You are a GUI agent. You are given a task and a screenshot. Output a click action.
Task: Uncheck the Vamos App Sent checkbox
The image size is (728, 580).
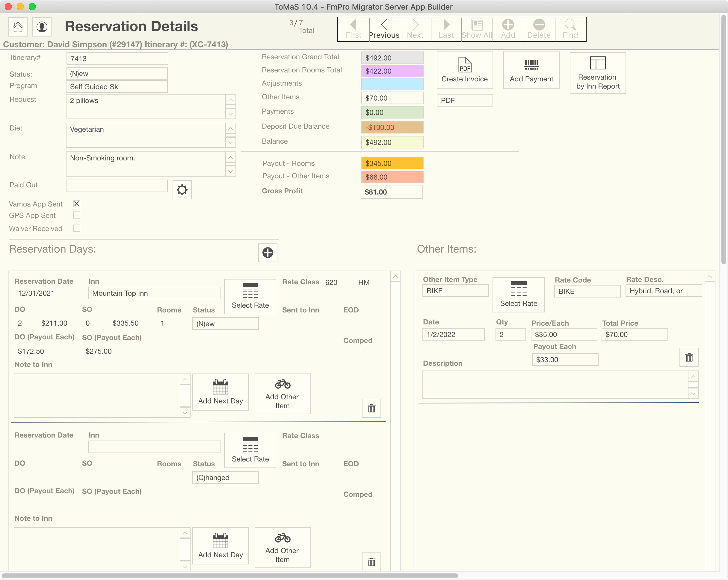click(x=77, y=204)
